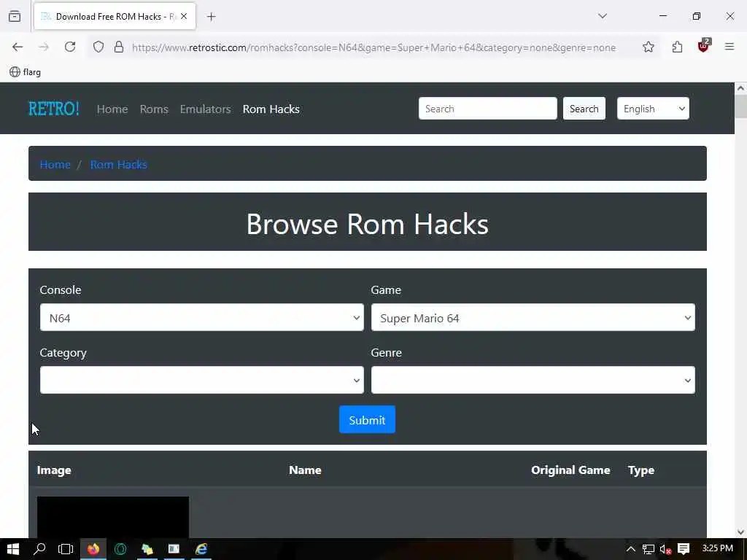Show hidden system tray icons
This screenshot has width=747, height=560.
631,549
